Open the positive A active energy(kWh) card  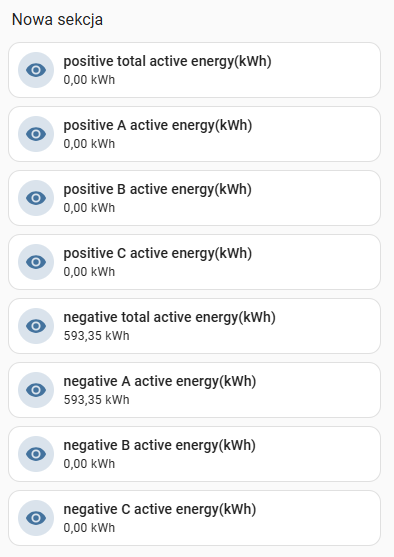194,134
